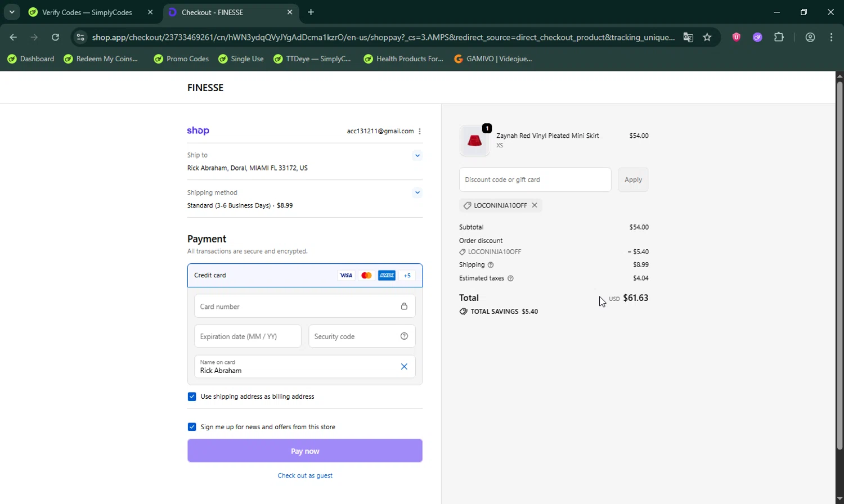Click the translate page icon
844x504 pixels.
click(x=688, y=37)
